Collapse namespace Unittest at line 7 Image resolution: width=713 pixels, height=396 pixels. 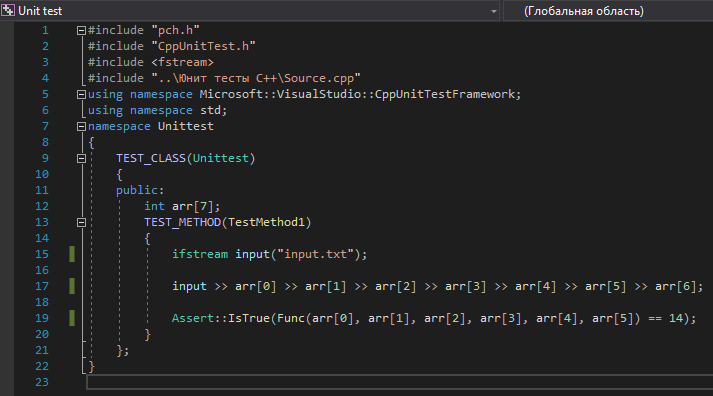pyautogui.click(x=81, y=126)
